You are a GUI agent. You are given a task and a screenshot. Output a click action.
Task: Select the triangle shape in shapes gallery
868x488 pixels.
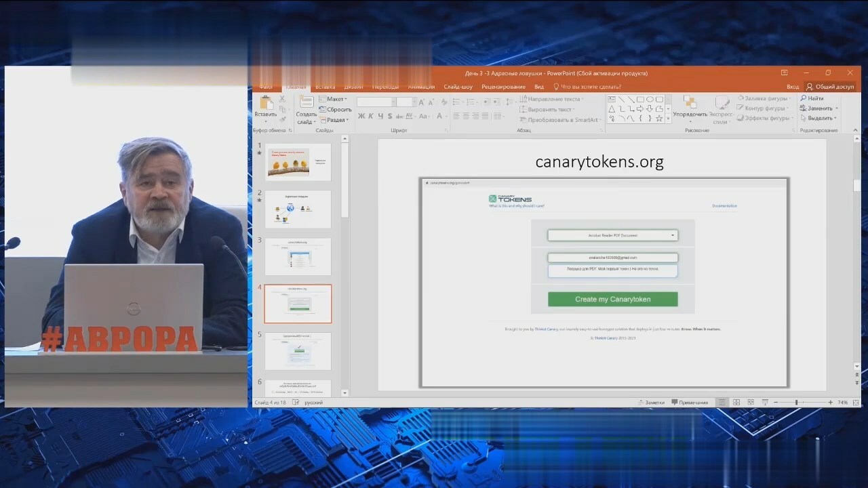612,108
